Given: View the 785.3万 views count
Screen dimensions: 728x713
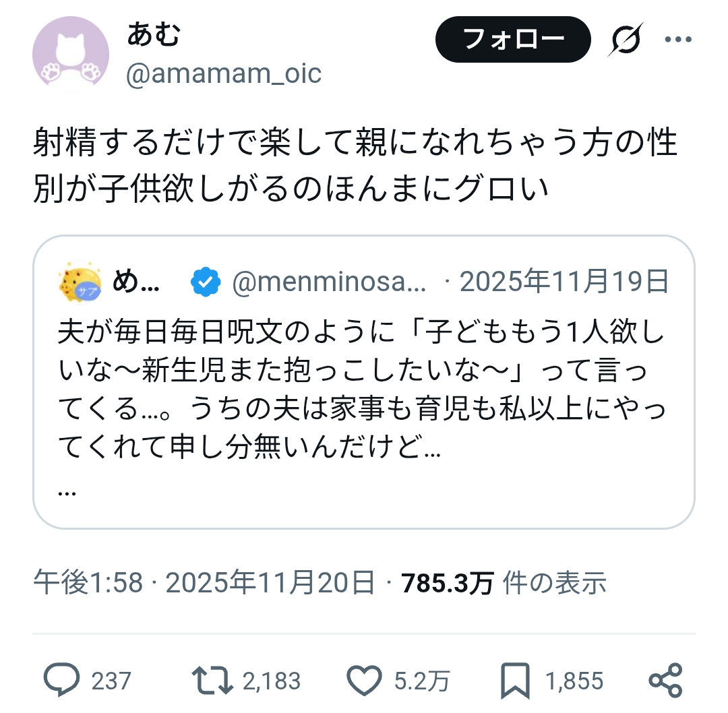Looking at the screenshot, I should (448, 583).
